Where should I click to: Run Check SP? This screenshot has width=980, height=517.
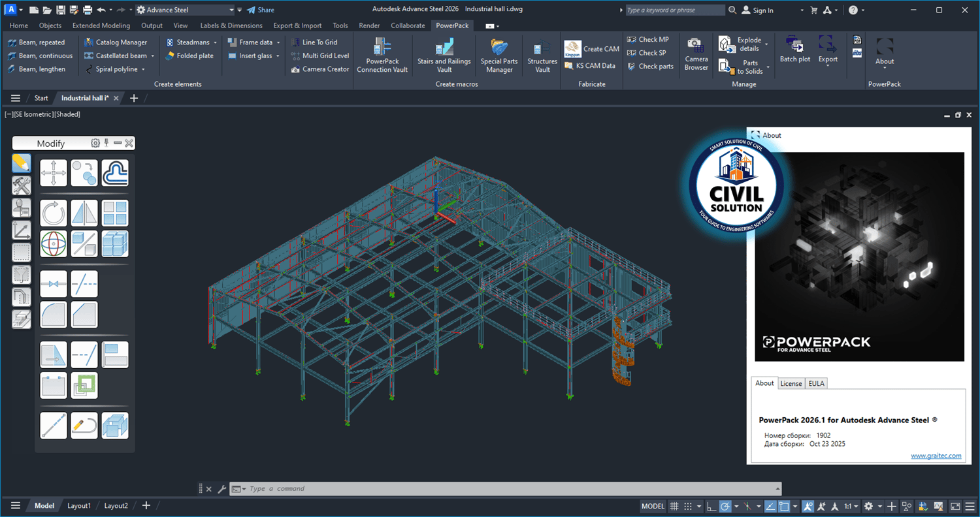pos(647,53)
